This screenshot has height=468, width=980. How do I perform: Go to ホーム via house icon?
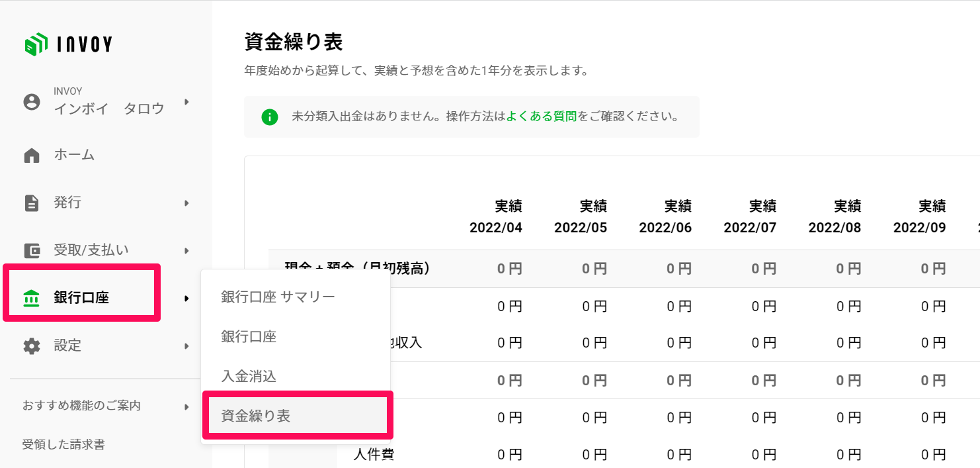pyautogui.click(x=32, y=156)
